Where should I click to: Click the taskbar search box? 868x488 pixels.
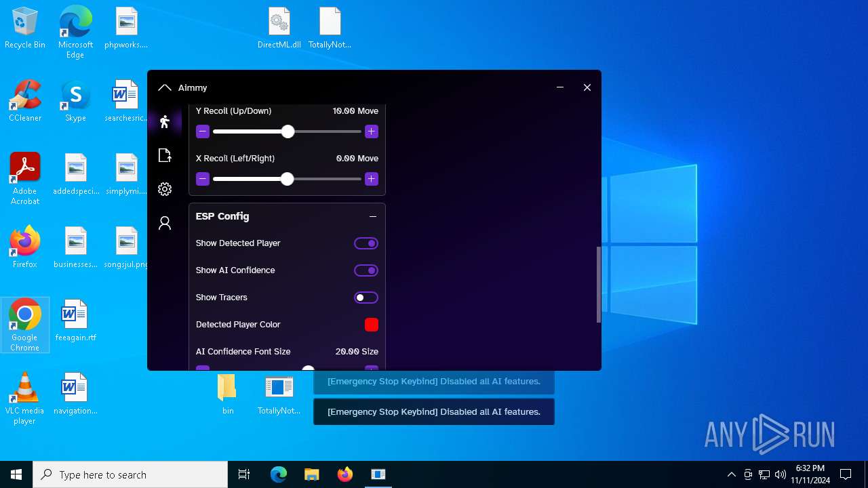point(130,474)
